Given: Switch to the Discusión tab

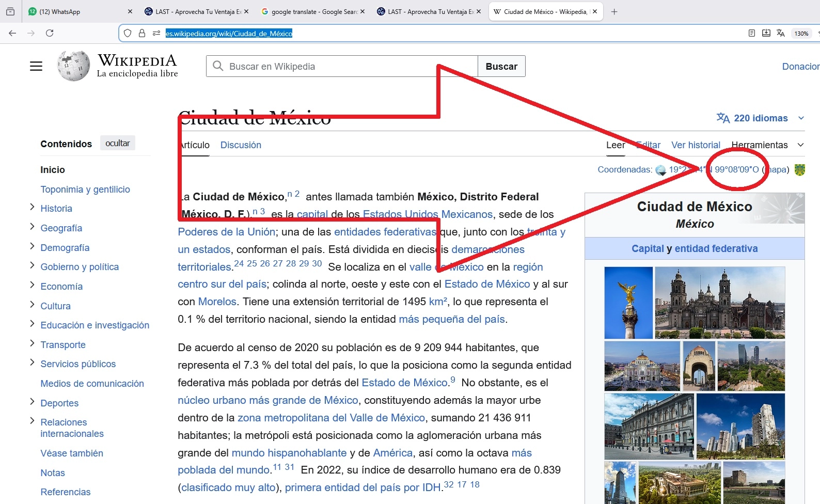Looking at the screenshot, I should click(241, 145).
